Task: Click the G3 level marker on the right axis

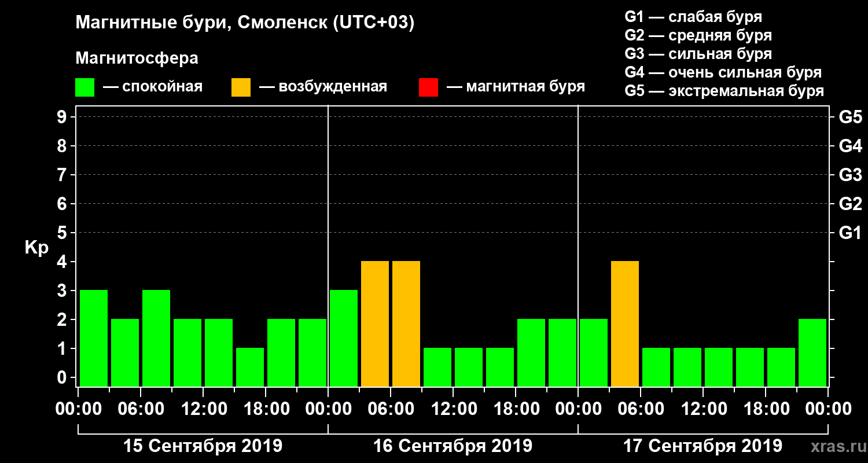Action: click(x=850, y=175)
